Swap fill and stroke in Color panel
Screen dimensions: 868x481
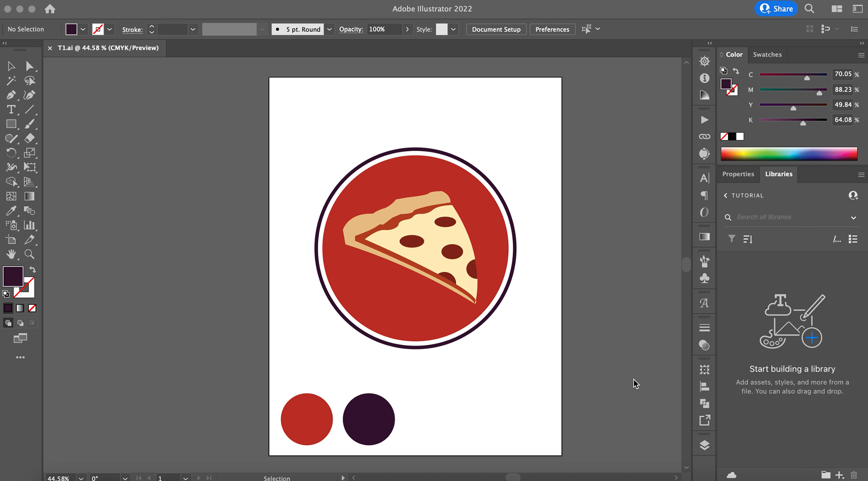point(736,71)
